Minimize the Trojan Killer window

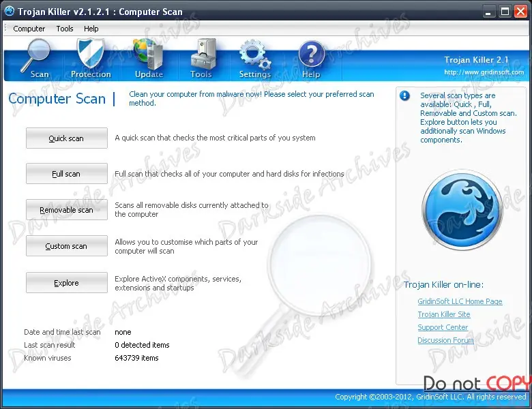pyautogui.click(x=488, y=12)
